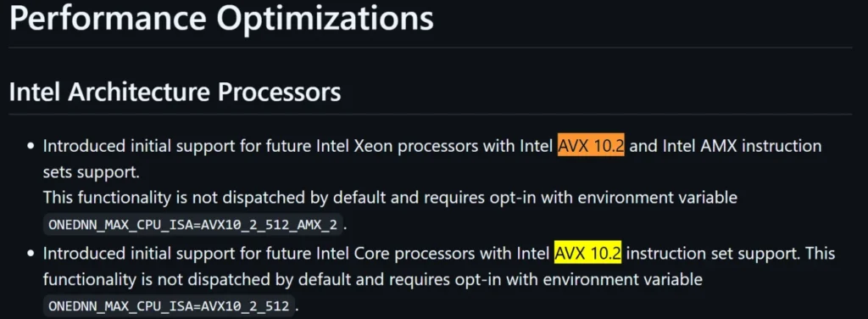Click the ONEDNN_MAX_CPU_ISA=AVX10_2_512 code snippet

tap(170, 305)
